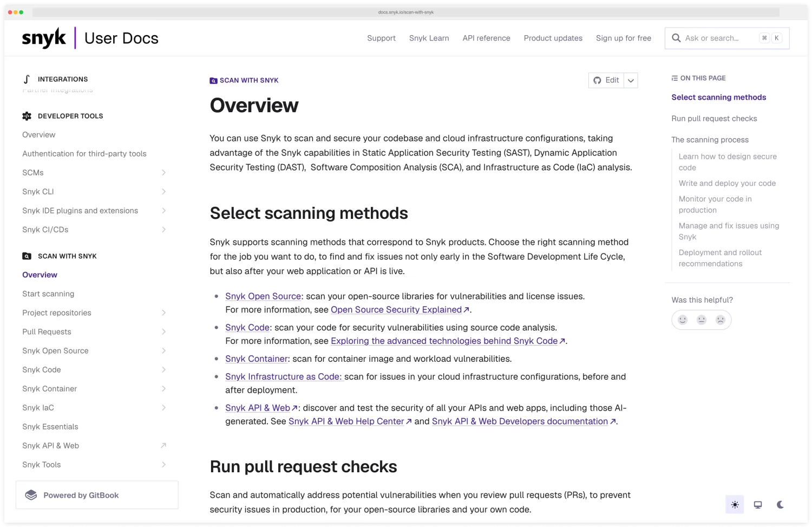Click Powered by GitBook
The width and height of the screenshot is (812, 527).
(x=97, y=495)
